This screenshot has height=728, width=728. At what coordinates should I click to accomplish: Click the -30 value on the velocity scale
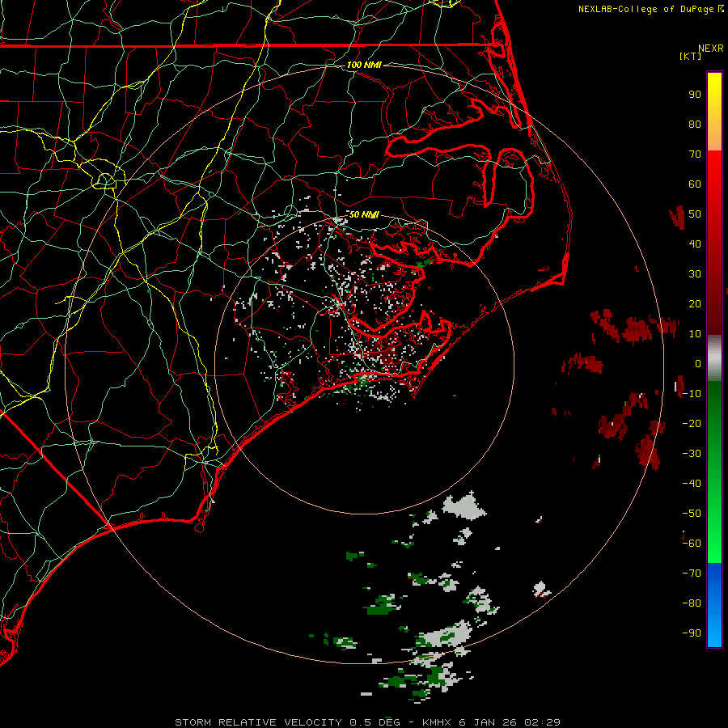click(x=692, y=454)
